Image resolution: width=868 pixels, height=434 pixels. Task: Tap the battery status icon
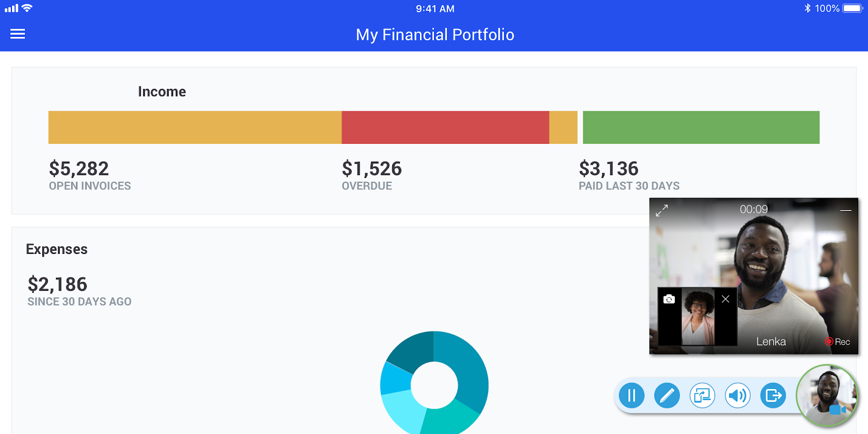tap(852, 8)
